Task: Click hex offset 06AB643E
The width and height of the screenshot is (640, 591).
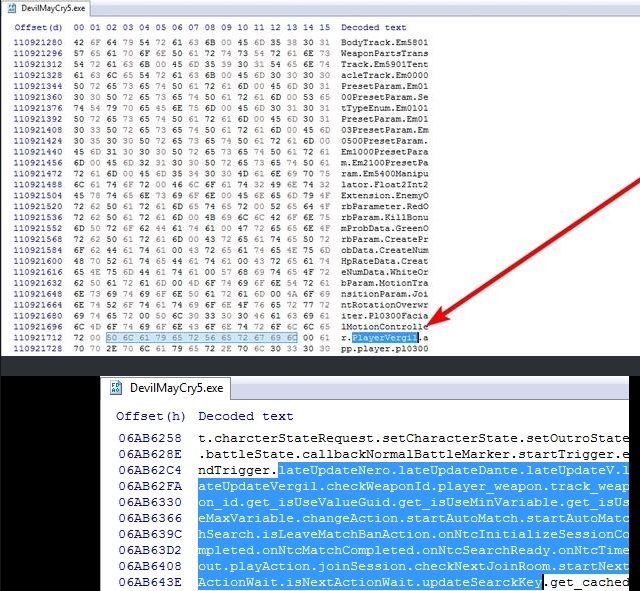Action: coord(150,582)
